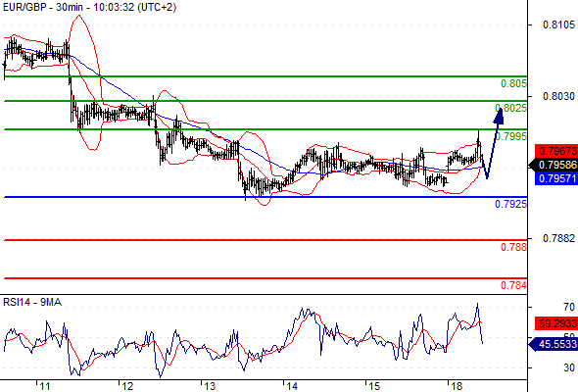The height and width of the screenshot is (392, 578).
Task: Click date 14 on the time axis
Action: [292, 386]
